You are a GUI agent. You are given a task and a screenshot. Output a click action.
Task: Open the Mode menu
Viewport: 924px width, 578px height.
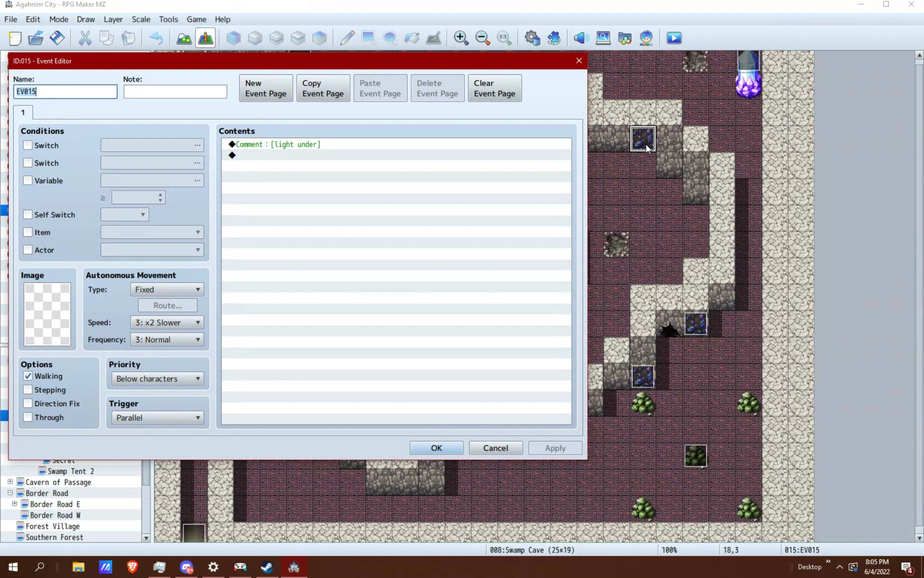coord(59,19)
